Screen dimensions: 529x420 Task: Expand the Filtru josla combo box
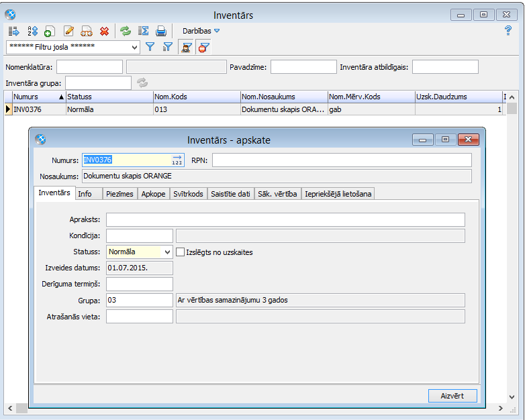[x=134, y=48]
